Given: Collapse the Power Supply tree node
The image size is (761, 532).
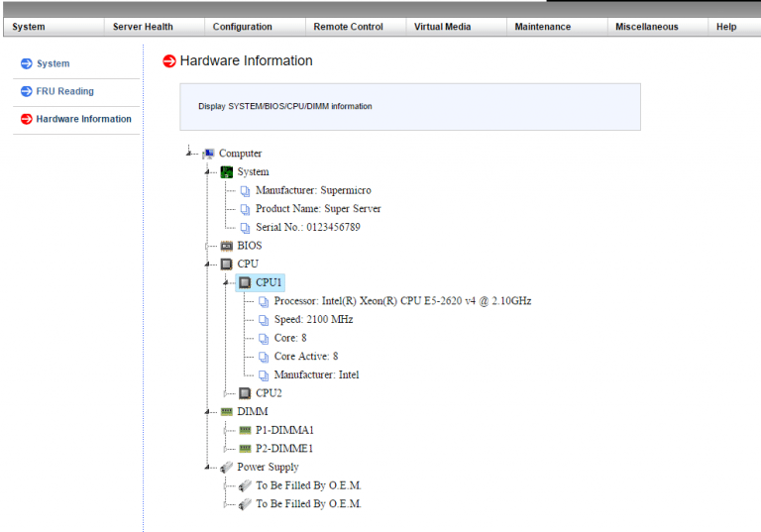Looking at the screenshot, I should click(x=207, y=468).
